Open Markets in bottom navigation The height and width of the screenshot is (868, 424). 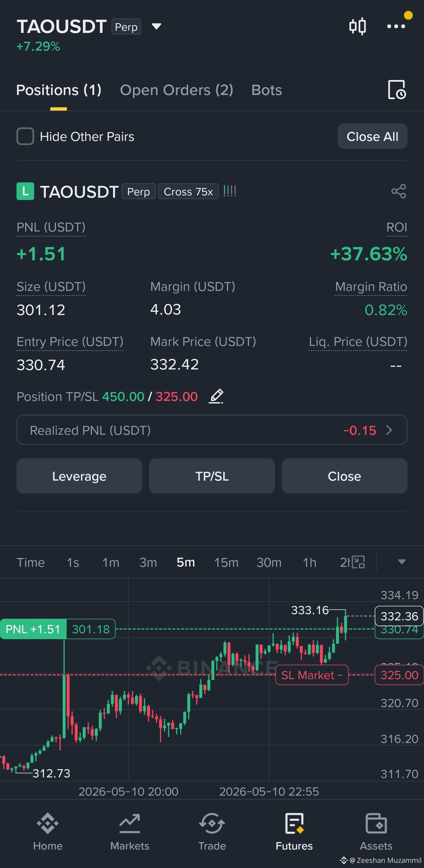(130, 831)
